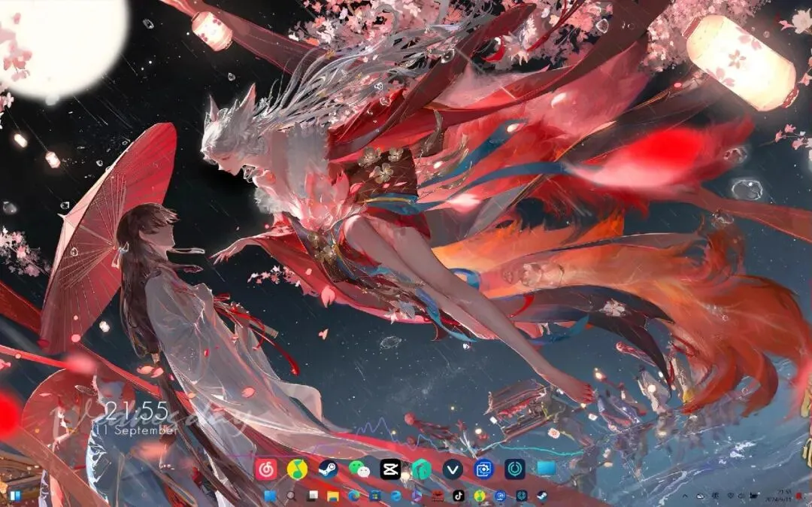
Task: Launch CapCut video editor from the dock
Action: pos(390,469)
